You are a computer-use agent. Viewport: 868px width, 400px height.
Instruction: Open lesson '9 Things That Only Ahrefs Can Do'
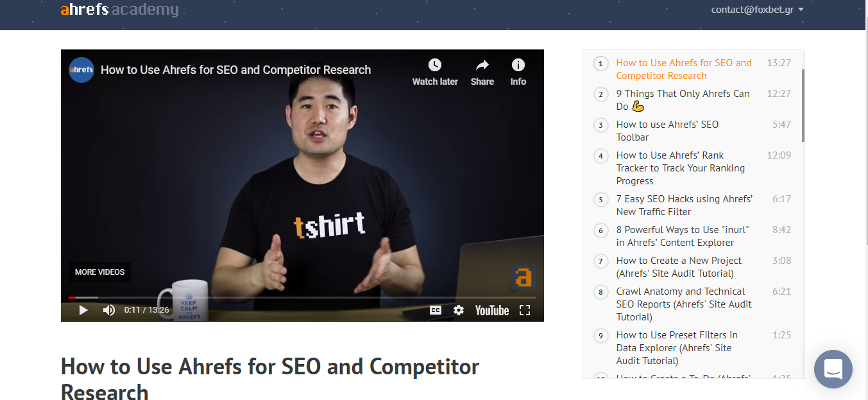pyautogui.click(x=683, y=100)
